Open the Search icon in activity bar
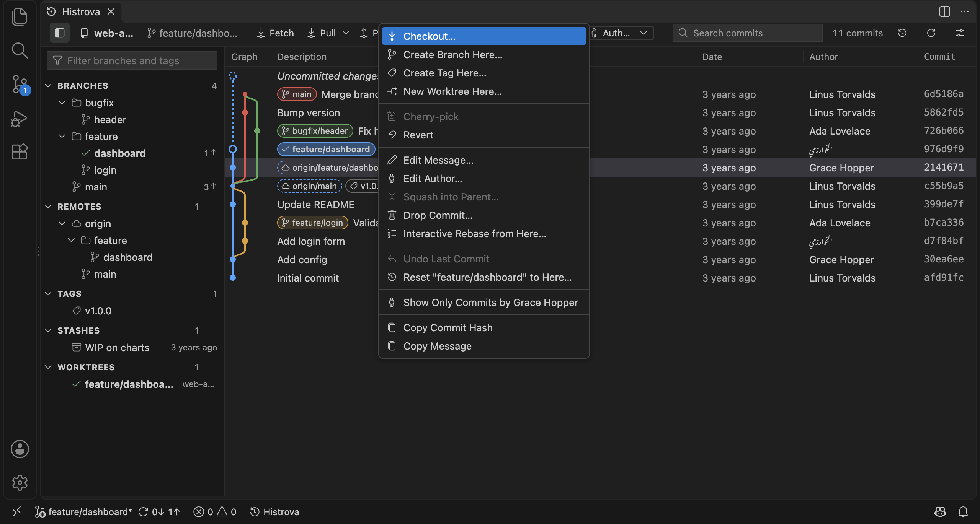Screen dimensions: 980x524 (x=20, y=50)
